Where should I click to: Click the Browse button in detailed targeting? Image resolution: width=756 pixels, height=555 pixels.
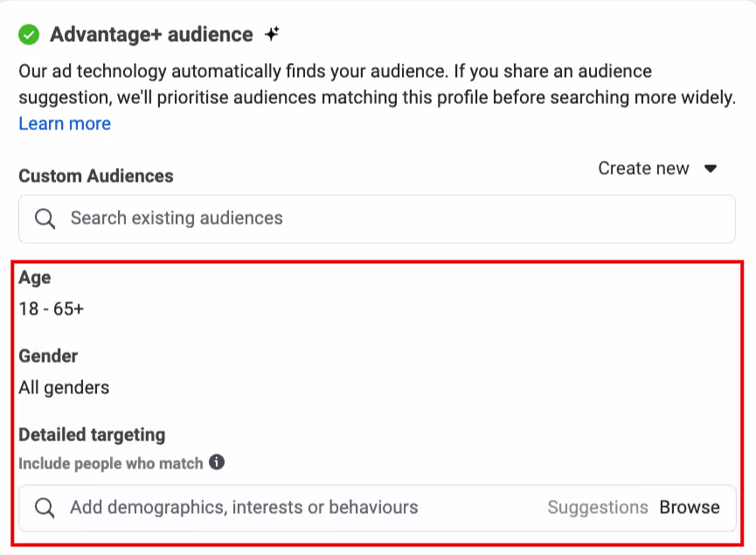tap(690, 508)
